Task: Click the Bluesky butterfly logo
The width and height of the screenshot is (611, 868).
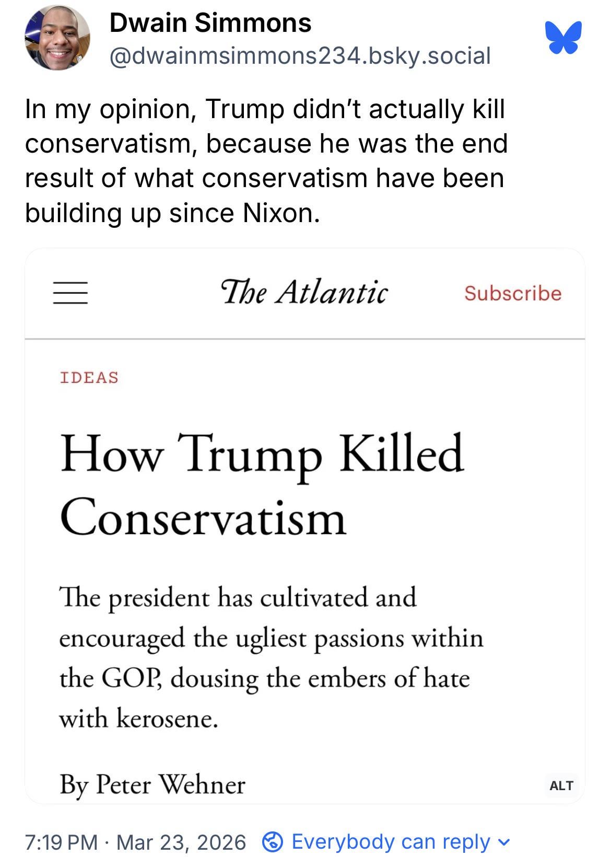Action: point(562,37)
